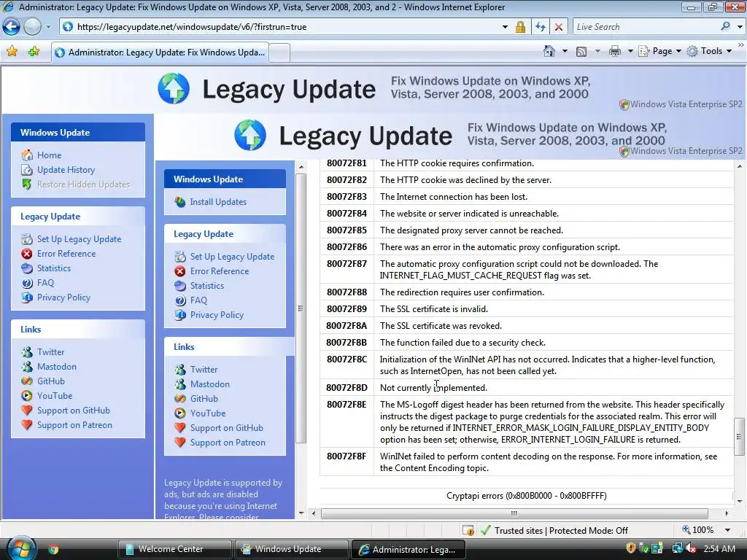This screenshot has height=560, width=747.
Task: Open recent pages dropdown beside Forward button
Action: (x=48, y=27)
